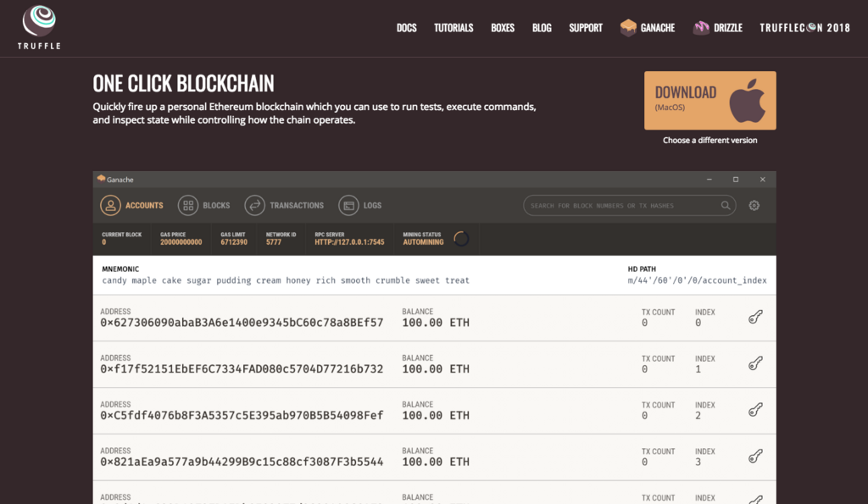Select the RPC server address HTTP://127.0.0.1:7545

(x=349, y=242)
